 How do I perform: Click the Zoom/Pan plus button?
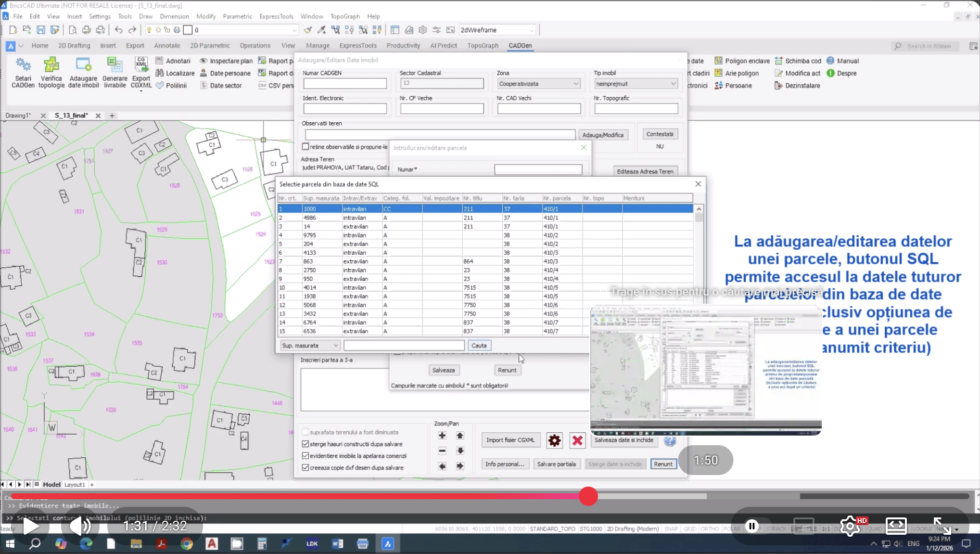point(442,436)
